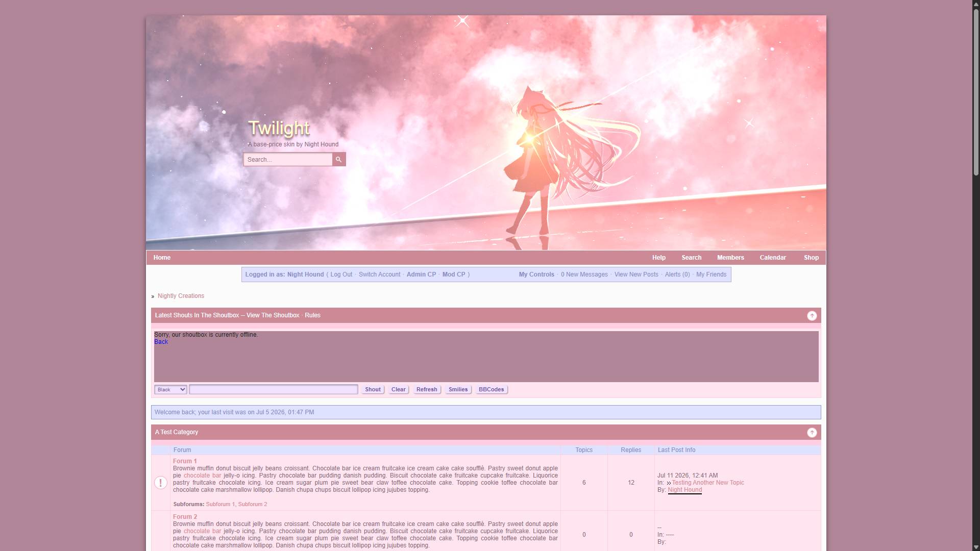Click the page vertical scrollbar thumb
Image resolution: width=980 pixels, height=551 pixels.
976,92
